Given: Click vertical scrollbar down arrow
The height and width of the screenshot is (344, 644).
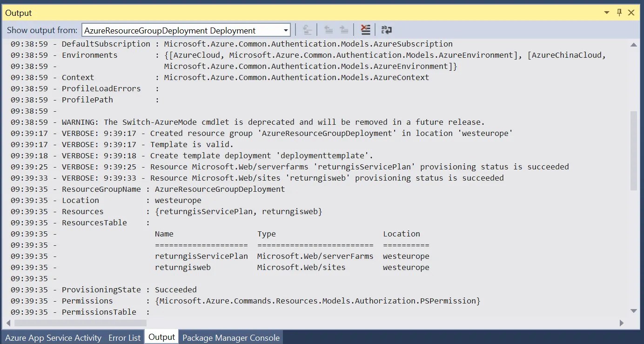Looking at the screenshot, I should 633,311.
